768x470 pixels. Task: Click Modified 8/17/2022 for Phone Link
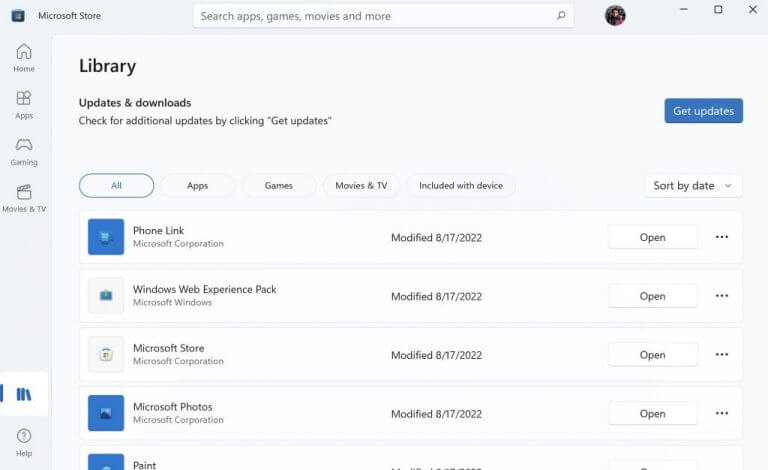(x=436, y=237)
